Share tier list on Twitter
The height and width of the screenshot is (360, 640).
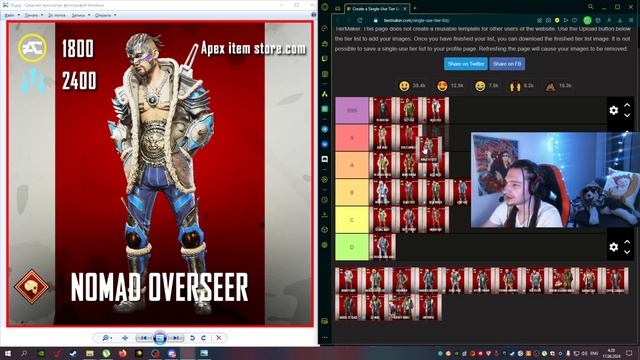point(465,64)
